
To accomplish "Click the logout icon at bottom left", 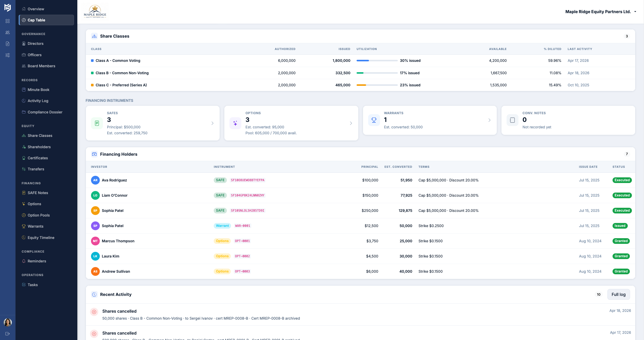I will coord(7,334).
